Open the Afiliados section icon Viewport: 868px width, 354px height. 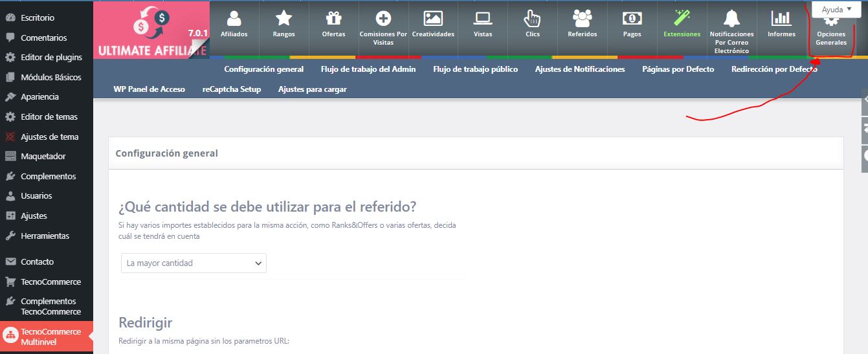[x=234, y=18]
